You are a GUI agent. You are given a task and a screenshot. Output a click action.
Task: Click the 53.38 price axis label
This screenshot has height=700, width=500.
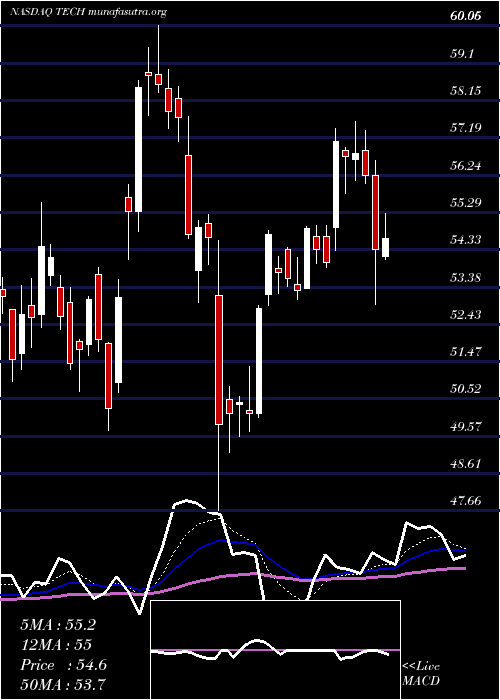click(466, 278)
